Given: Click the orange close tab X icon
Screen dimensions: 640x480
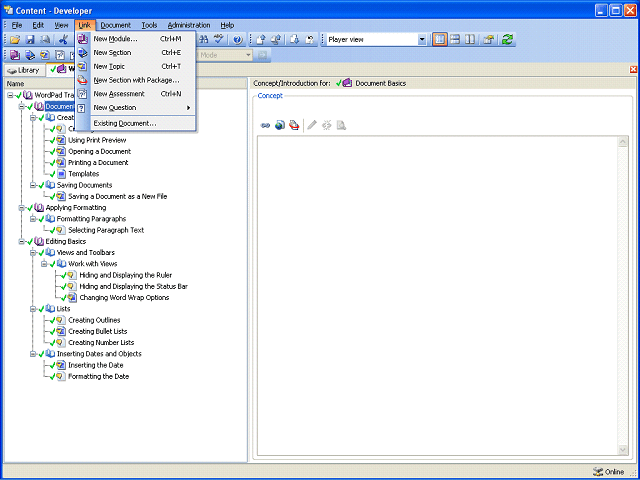Looking at the screenshot, I should coord(633,69).
